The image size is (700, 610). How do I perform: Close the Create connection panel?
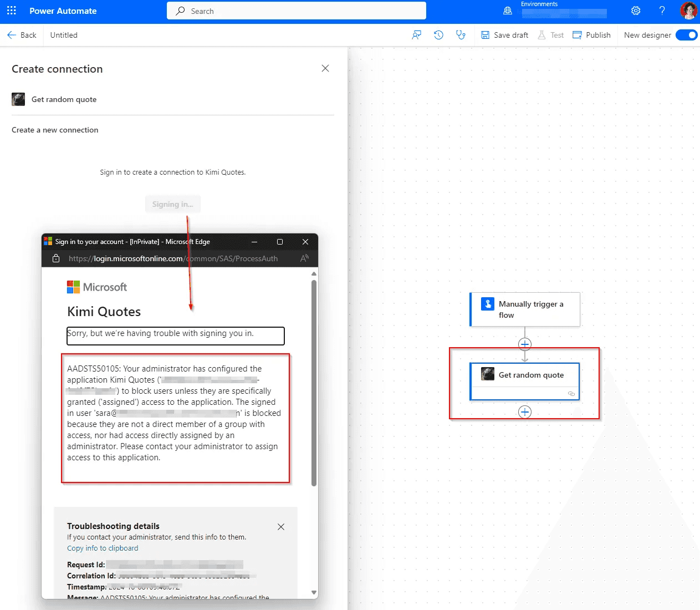click(325, 68)
